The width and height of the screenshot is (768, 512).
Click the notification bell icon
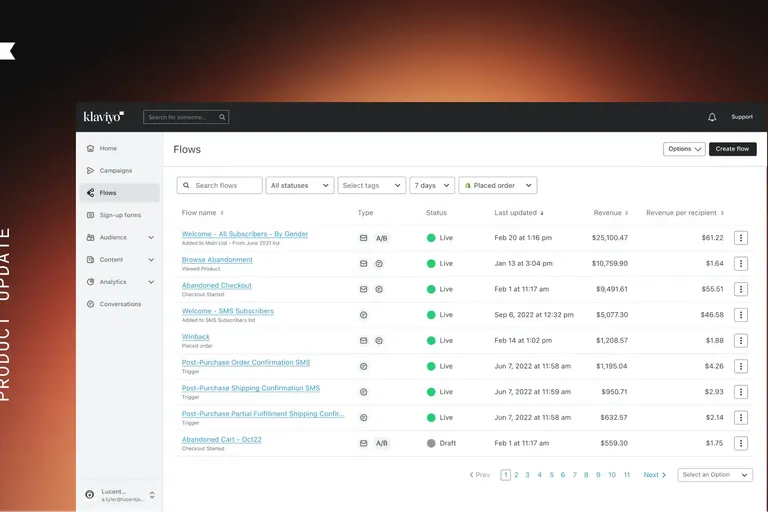(712, 117)
